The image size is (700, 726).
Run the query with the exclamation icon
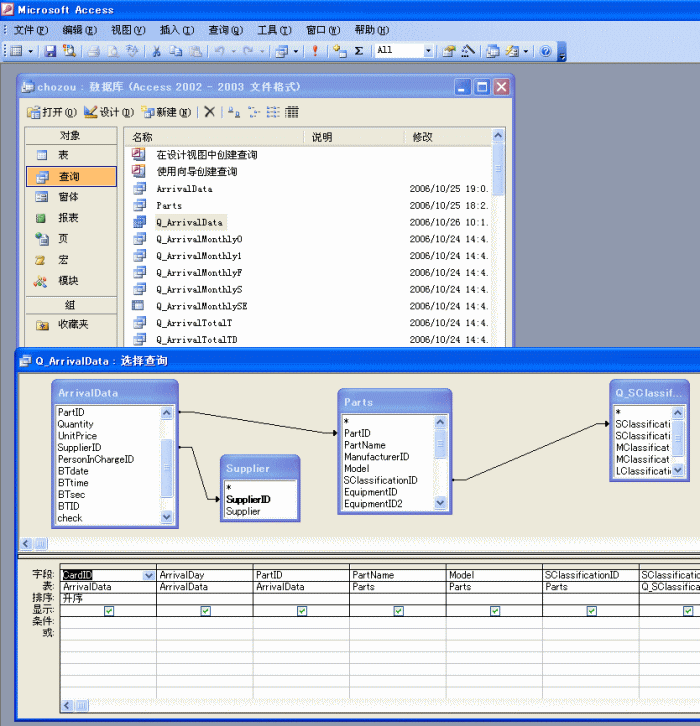pos(315,51)
